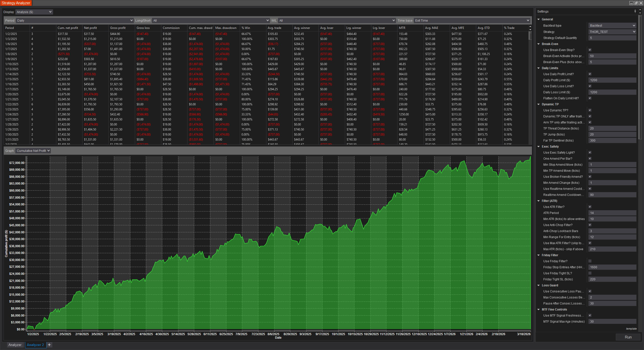Collapse the Daily Limits section arrow
The width and height of the screenshot is (644, 350).
click(x=539, y=68)
